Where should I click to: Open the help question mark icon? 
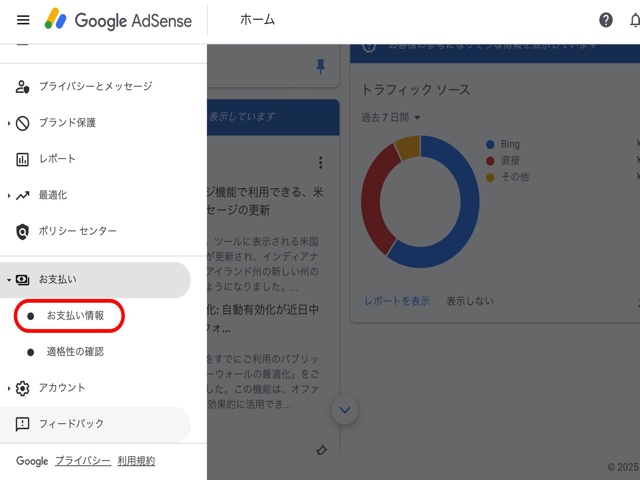click(606, 20)
